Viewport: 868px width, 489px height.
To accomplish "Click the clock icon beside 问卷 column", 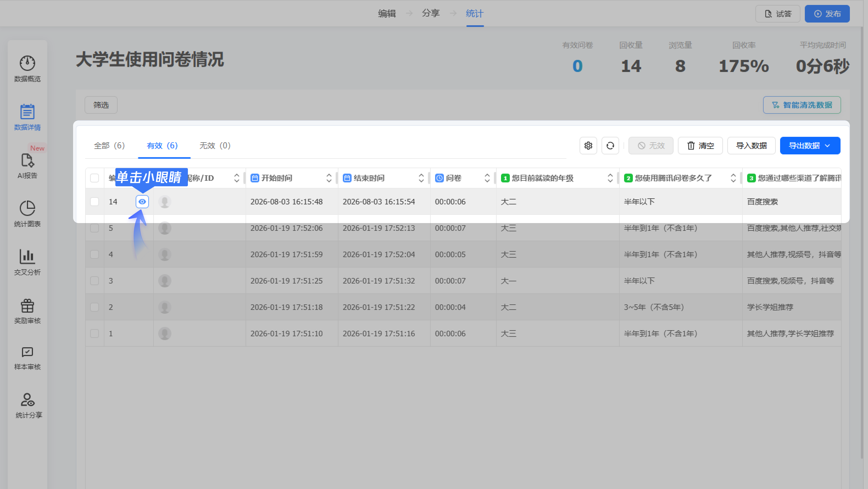I will tap(439, 178).
